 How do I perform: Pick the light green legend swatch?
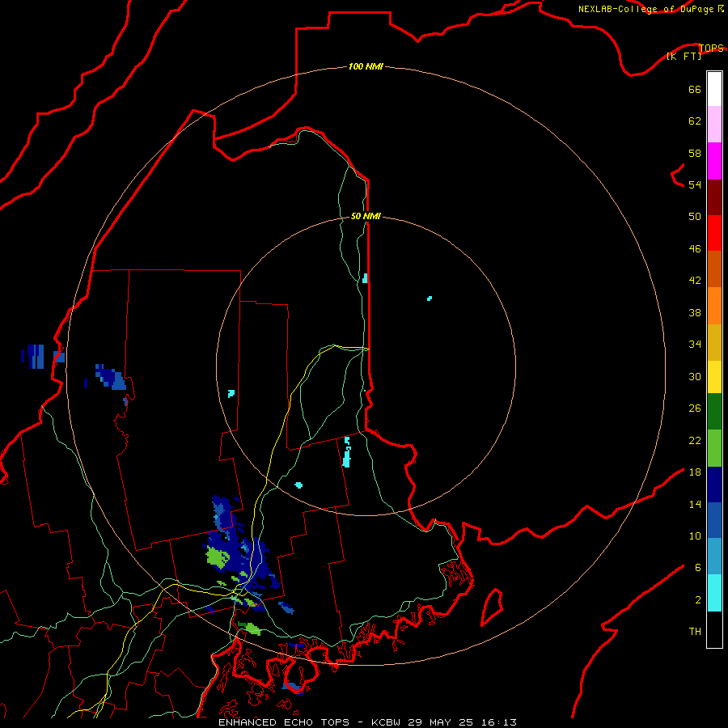(x=714, y=448)
